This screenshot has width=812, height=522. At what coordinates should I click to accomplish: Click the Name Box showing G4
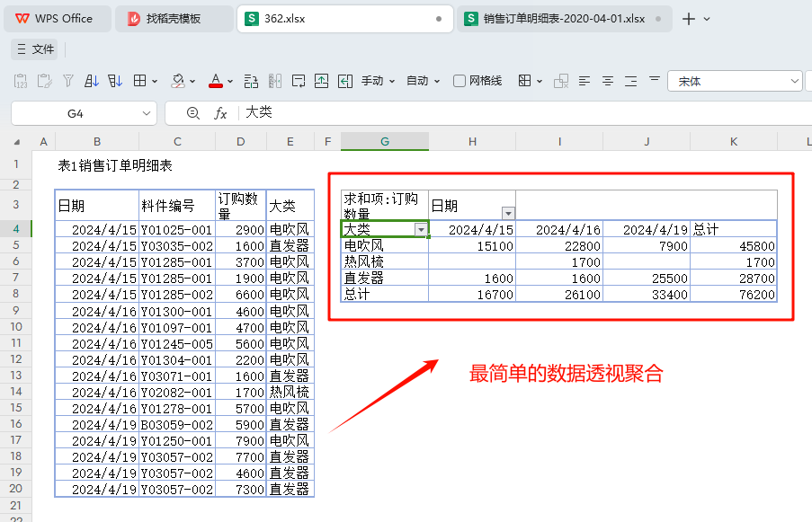pos(84,113)
